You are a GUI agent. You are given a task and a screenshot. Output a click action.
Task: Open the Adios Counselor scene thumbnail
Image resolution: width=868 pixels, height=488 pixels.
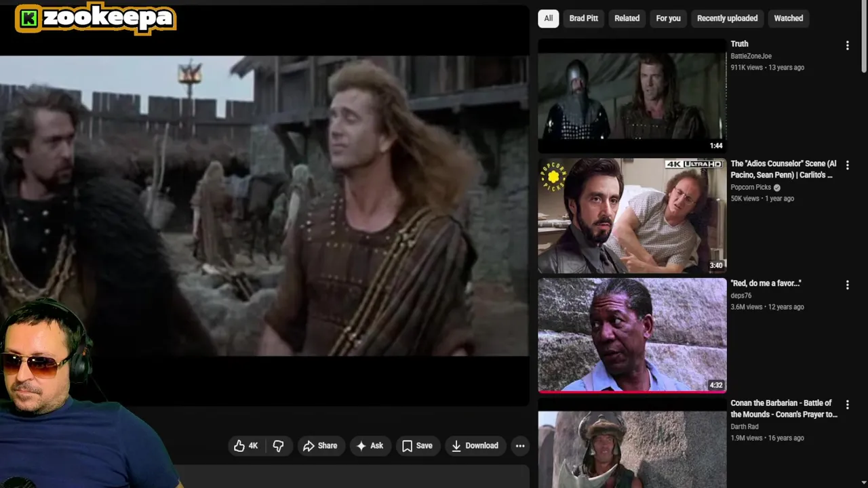pos(632,216)
